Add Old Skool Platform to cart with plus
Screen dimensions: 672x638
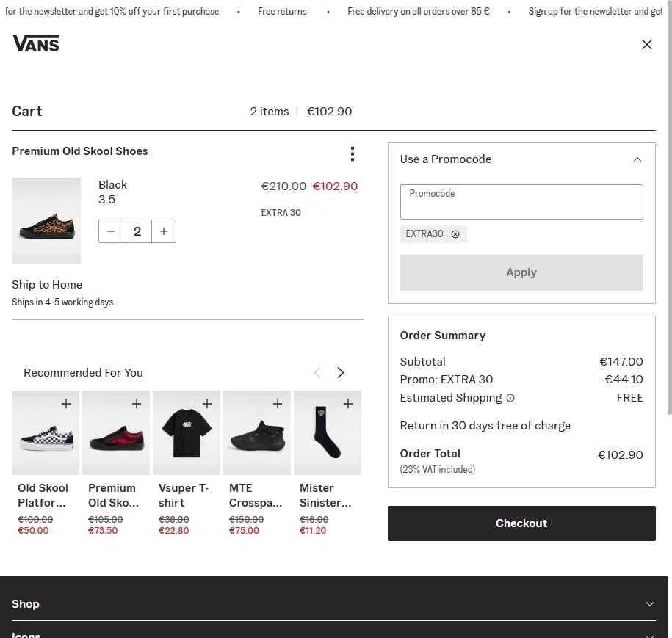click(66, 404)
